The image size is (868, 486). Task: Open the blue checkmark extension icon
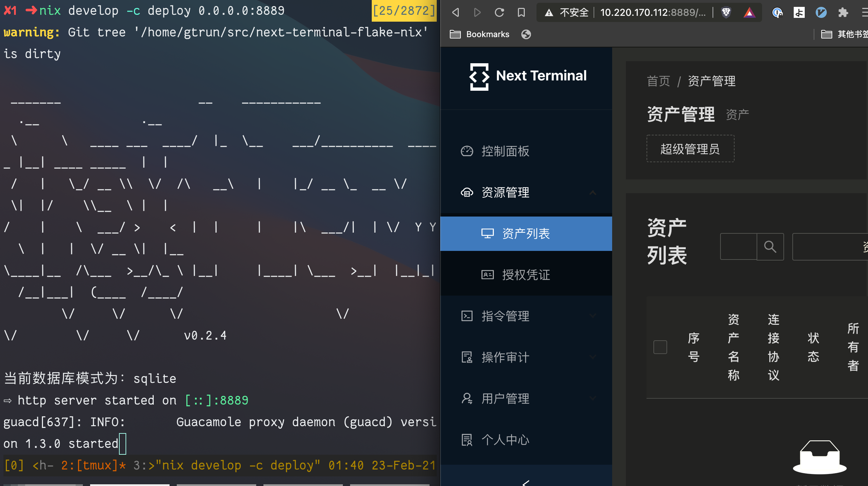coord(821,13)
